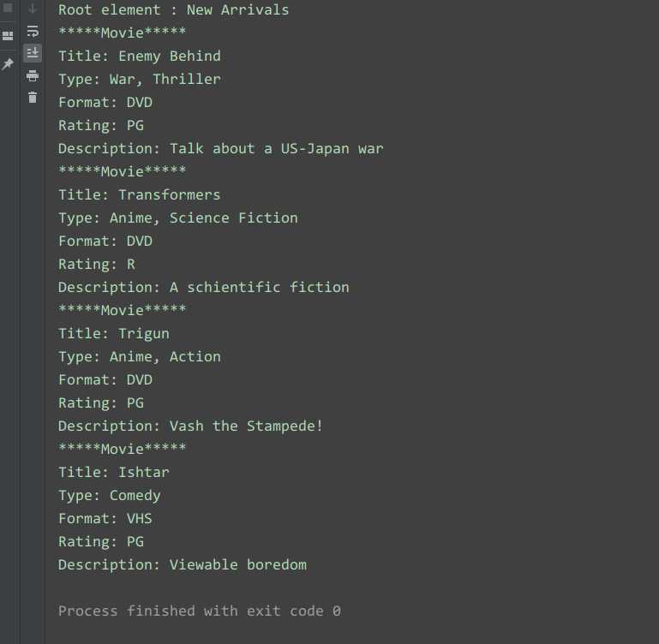This screenshot has width=659, height=644.
Task: Click the 'Title: Enemy Behind' output line
Action: click(x=140, y=56)
